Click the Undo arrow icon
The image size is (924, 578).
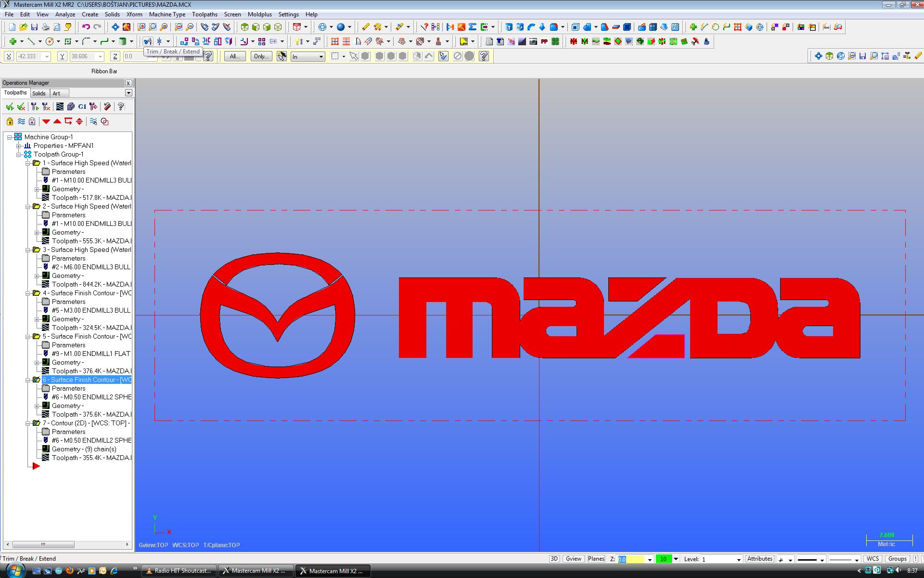(x=86, y=27)
